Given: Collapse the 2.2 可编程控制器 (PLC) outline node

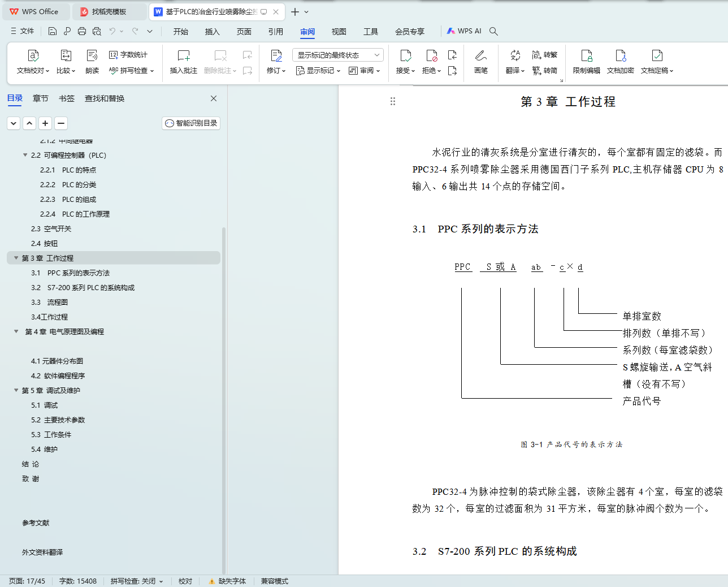Looking at the screenshot, I should [x=25, y=155].
